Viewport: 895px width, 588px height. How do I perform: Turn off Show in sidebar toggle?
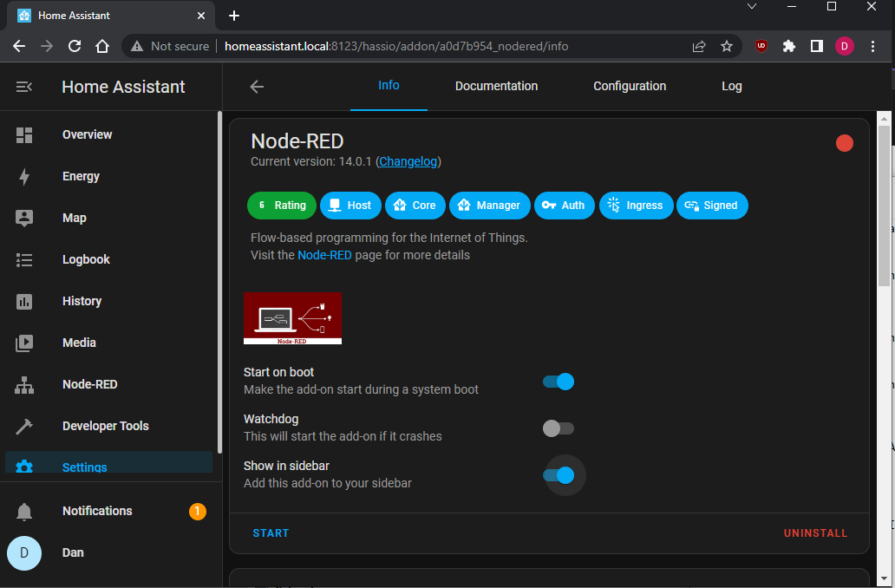559,475
